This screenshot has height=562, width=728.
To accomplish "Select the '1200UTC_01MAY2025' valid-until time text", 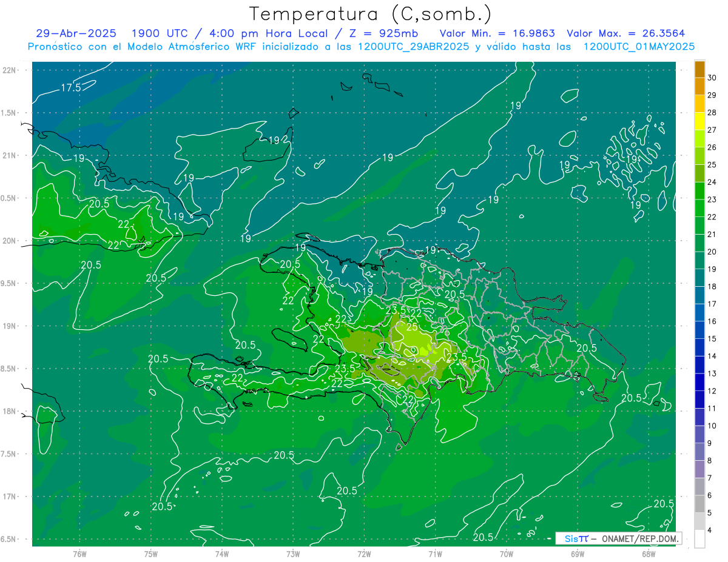I will click(639, 46).
